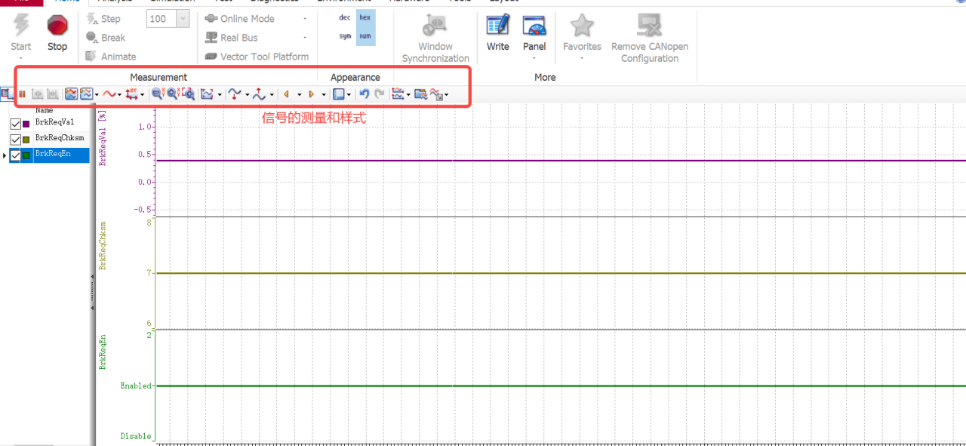Click the zoom-to-region magnifier icon
Image resolution: width=966 pixels, height=446 pixels.
pos(189,94)
